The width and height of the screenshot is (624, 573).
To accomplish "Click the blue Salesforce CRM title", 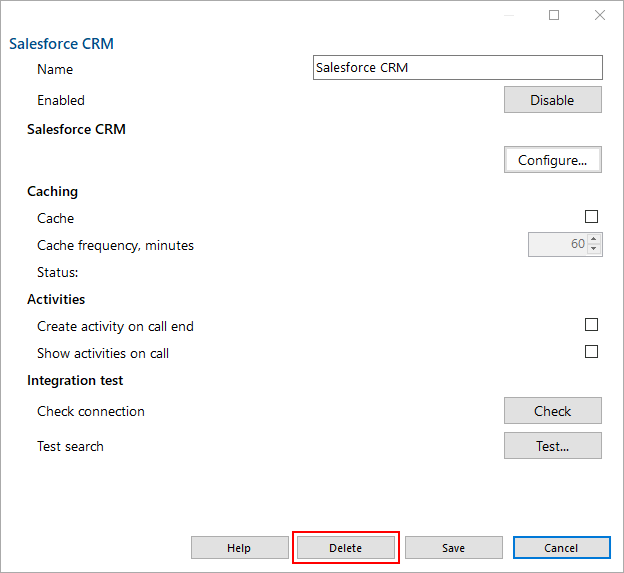I will pos(61,44).
